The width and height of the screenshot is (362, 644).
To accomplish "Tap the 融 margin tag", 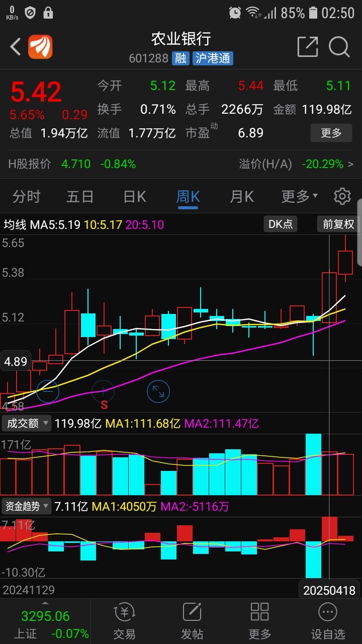I will point(180,58).
